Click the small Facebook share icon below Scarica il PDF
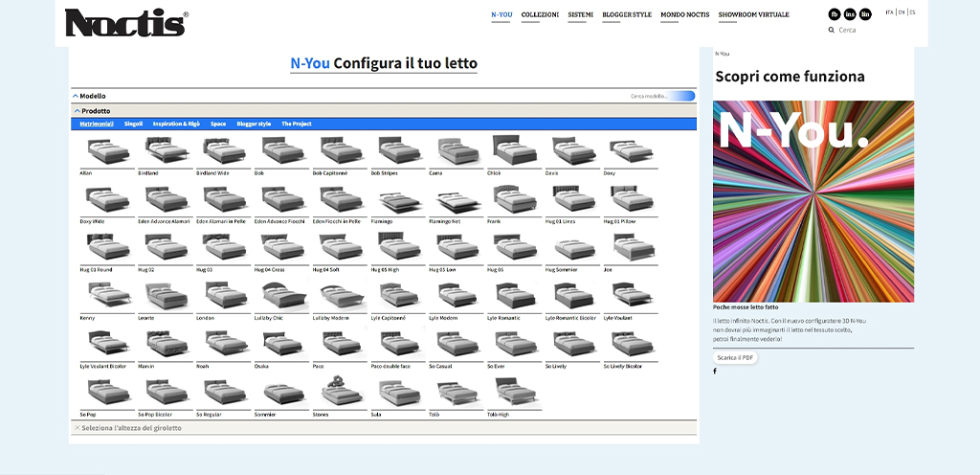The image size is (980, 475). (715, 372)
